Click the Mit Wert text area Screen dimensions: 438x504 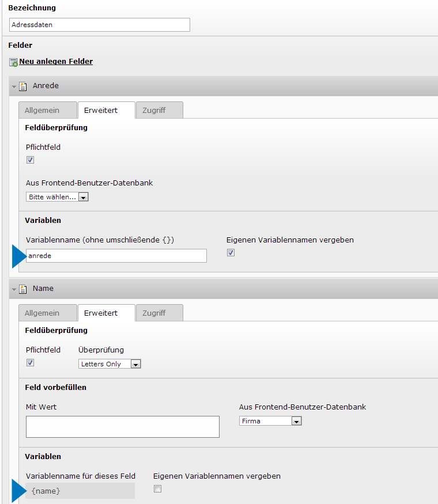122,427
